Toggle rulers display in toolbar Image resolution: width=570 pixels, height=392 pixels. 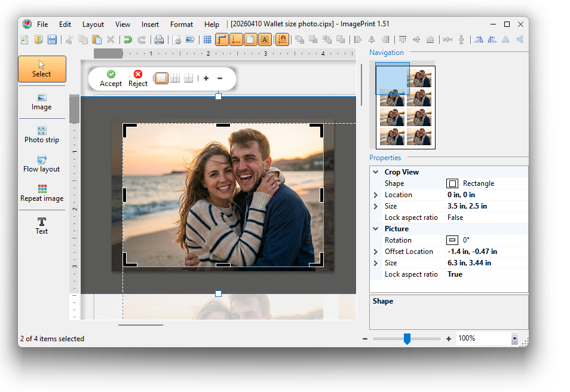tap(222, 40)
